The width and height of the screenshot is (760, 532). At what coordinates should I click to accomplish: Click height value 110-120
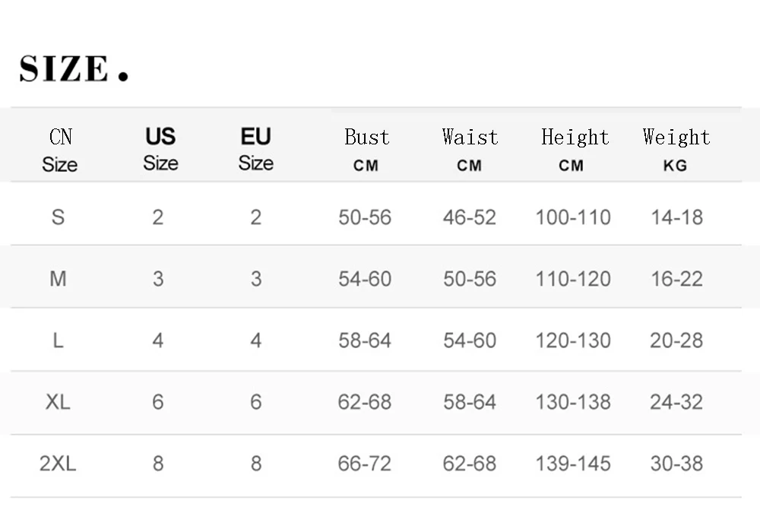[x=573, y=279]
